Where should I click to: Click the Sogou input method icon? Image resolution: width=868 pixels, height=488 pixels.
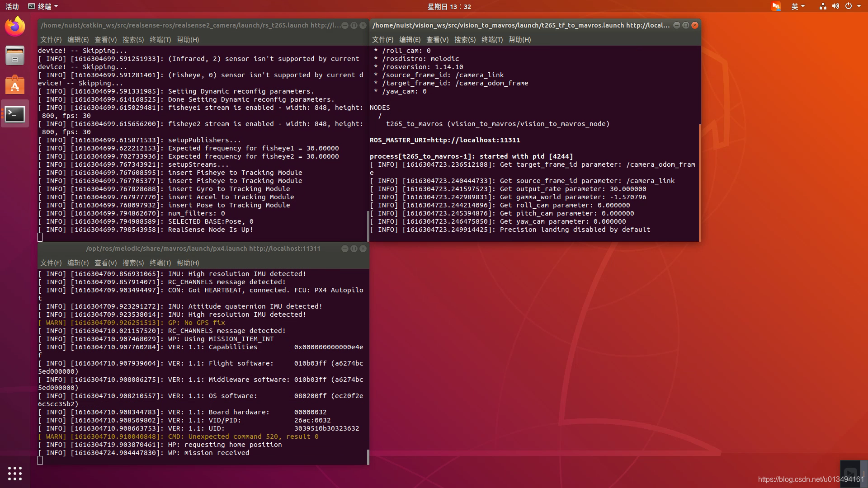pos(776,6)
